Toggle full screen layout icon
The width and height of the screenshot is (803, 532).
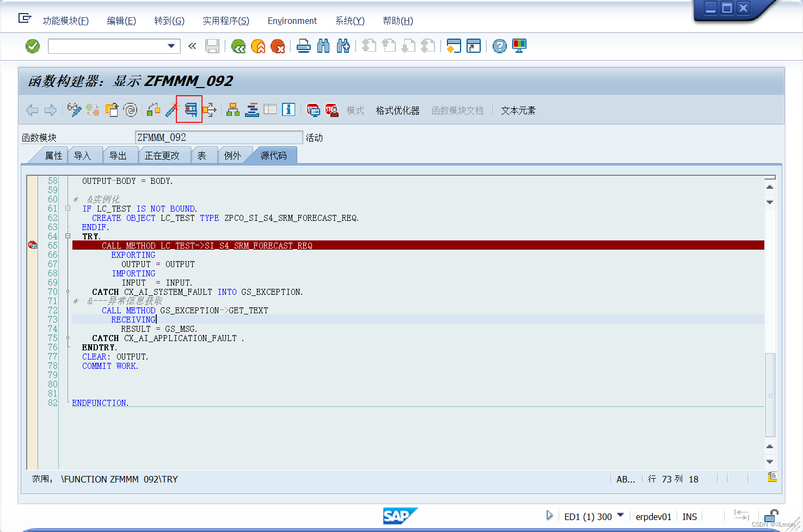click(270, 110)
